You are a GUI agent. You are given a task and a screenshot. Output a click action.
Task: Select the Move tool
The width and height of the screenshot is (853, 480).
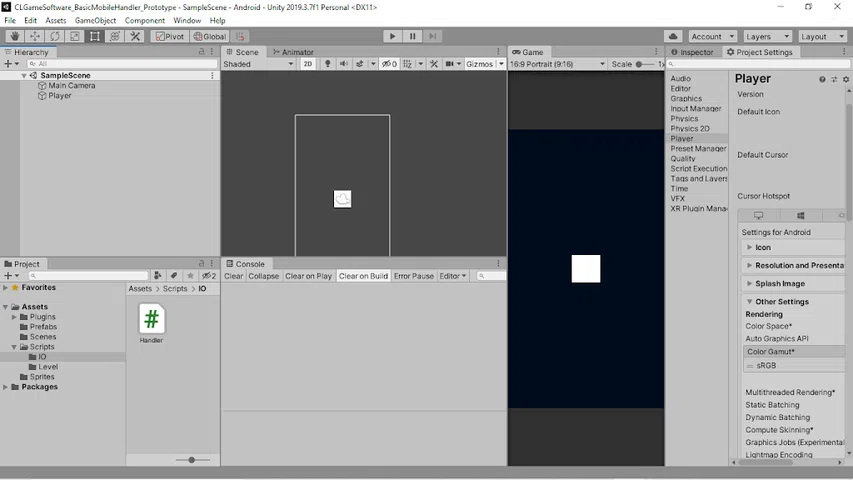click(x=34, y=36)
